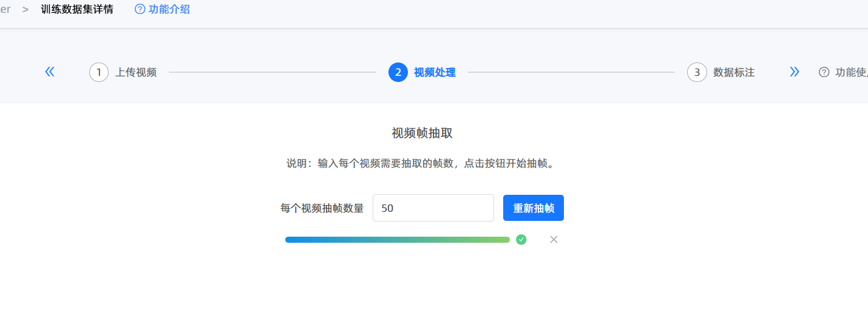Open the 数据标注 step
This screenshot has height=318, width=868.
click(x=734, y=72)
